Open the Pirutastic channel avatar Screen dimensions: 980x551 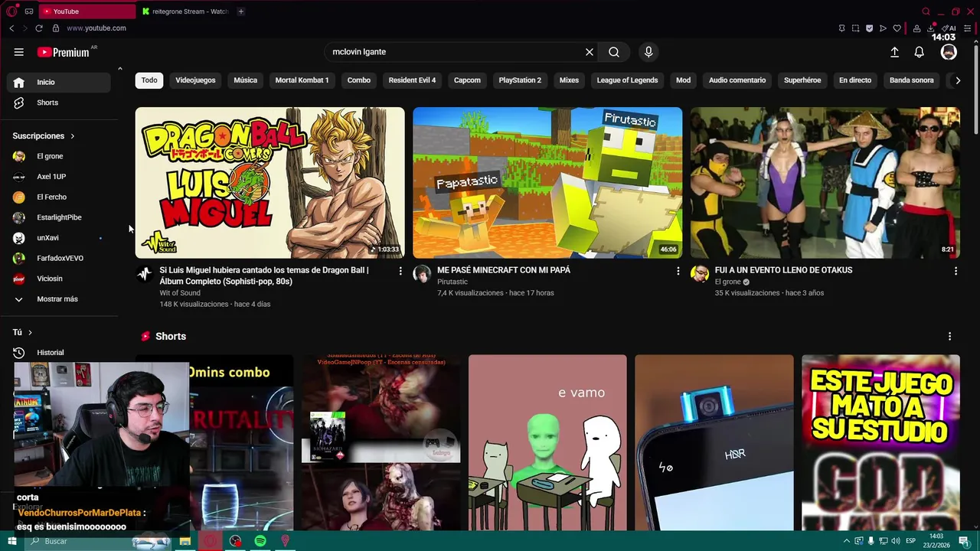[422, 274]
